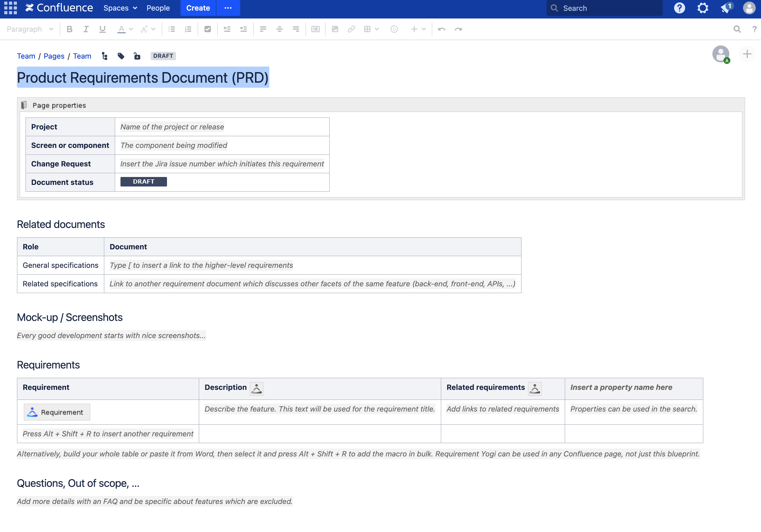Open the labels tag icon

tap(121, 56)
